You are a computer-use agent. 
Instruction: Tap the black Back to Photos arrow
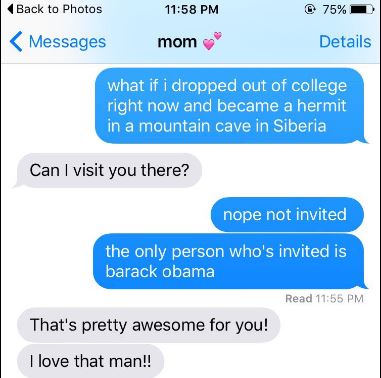pyautogui.click(x=10, y=9)
